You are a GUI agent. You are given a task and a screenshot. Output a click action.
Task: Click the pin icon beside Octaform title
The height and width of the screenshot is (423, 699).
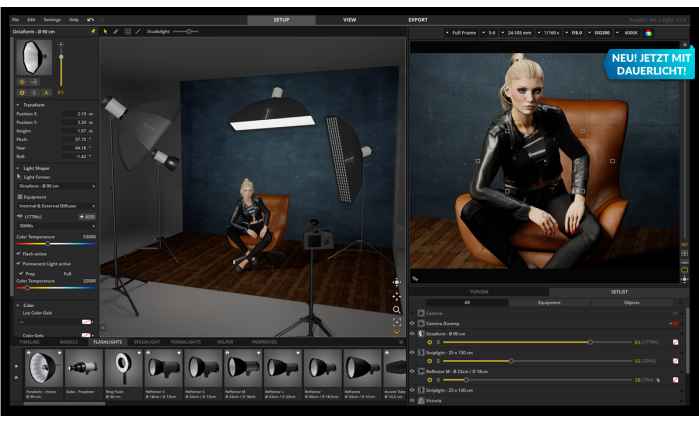click(x=94, y=31)
